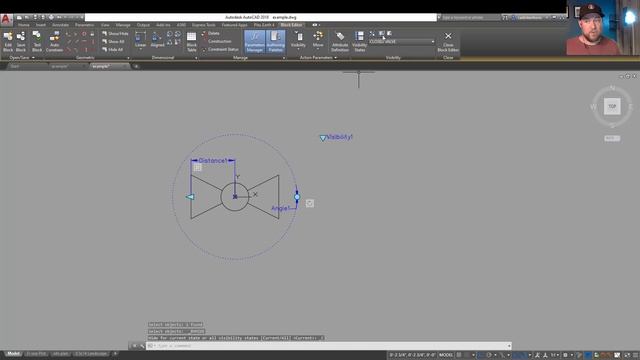Click the Visibility1 parameter grip
The height and width of the screenshot is (360, 640).
click(322, 138)
